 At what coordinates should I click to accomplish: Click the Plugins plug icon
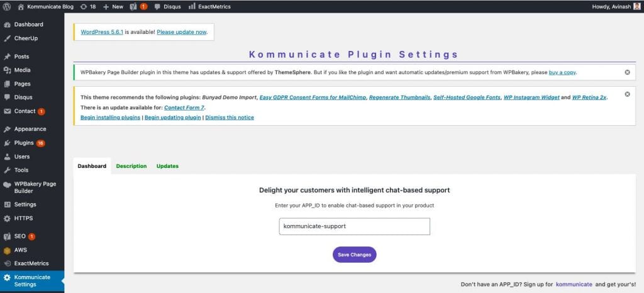click(x=7, y=143)
